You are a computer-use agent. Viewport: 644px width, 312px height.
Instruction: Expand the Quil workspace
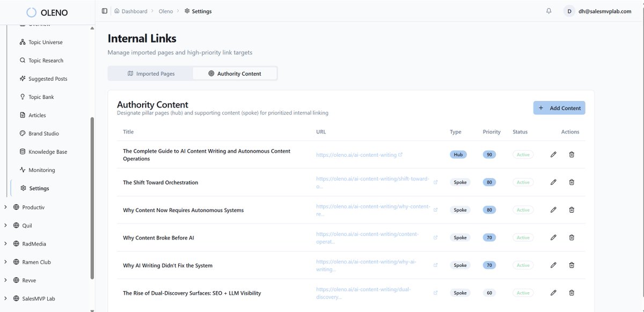point(5,226)
